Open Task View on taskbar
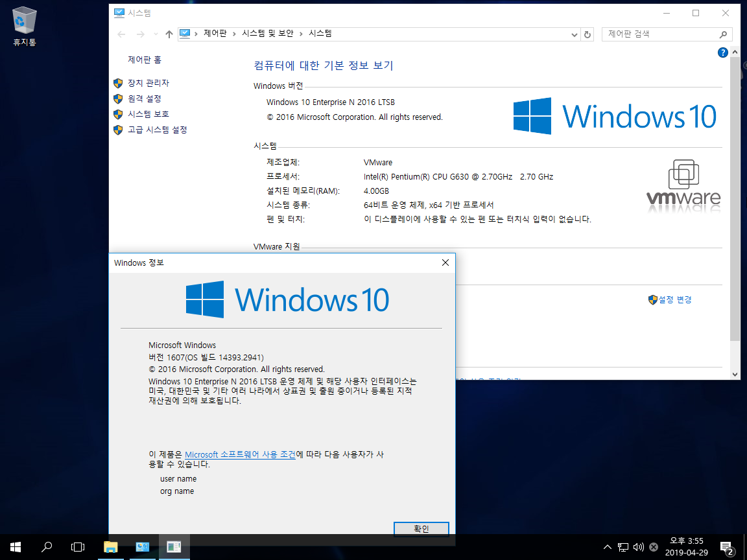747x560 pixels. 78,546
